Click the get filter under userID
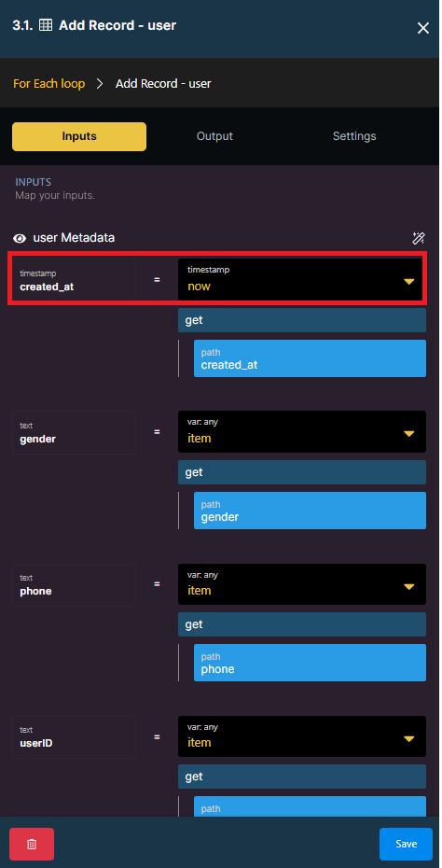The image size is (442, 868). pyautogui.click(x=302, y=777)
